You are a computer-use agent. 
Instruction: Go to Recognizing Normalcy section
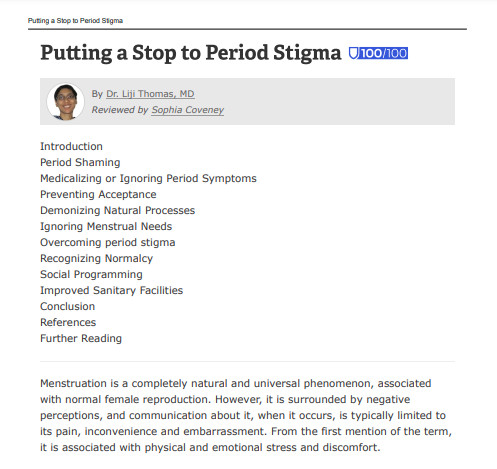[96, 258]
